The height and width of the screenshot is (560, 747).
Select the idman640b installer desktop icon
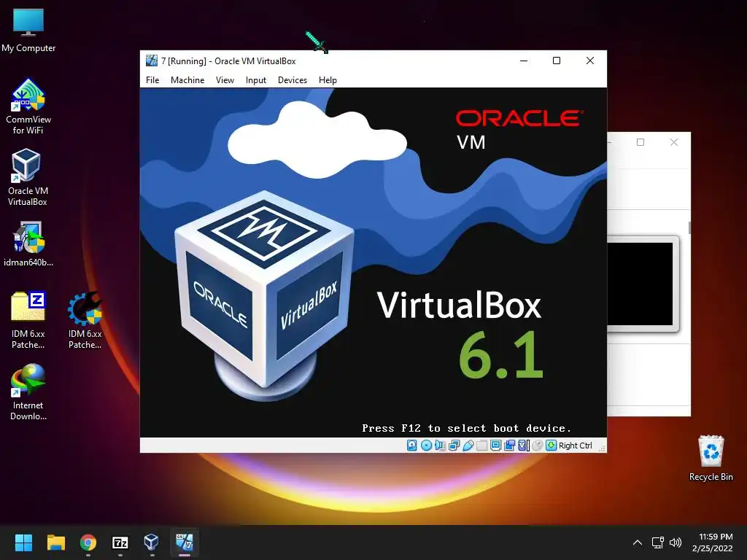coord(28,244)
